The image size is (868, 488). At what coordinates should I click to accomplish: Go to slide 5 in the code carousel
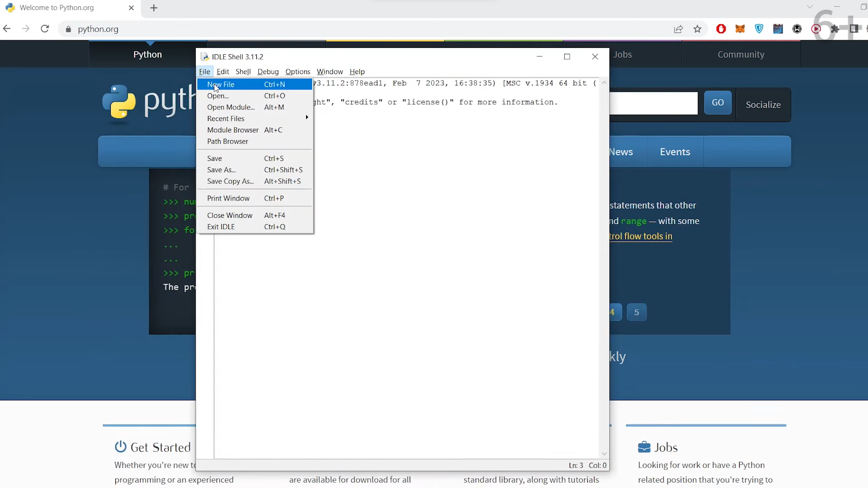point(637,312)
